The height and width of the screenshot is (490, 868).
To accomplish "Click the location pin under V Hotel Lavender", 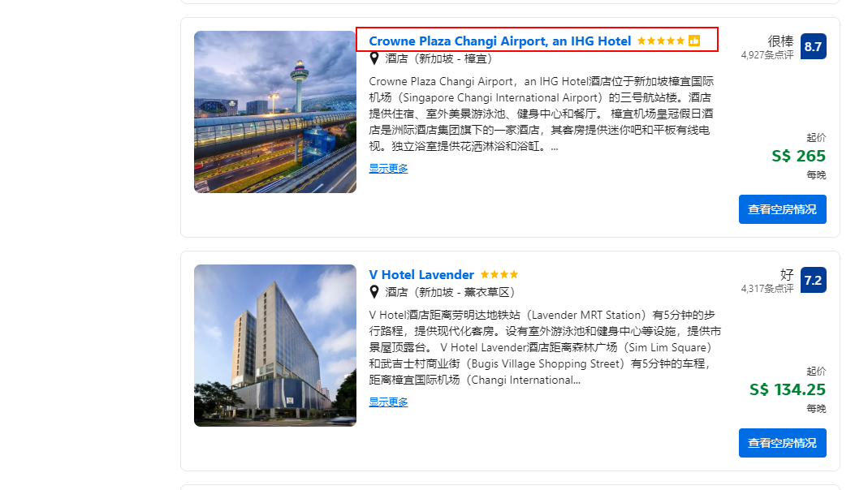I will pos(374,291).
